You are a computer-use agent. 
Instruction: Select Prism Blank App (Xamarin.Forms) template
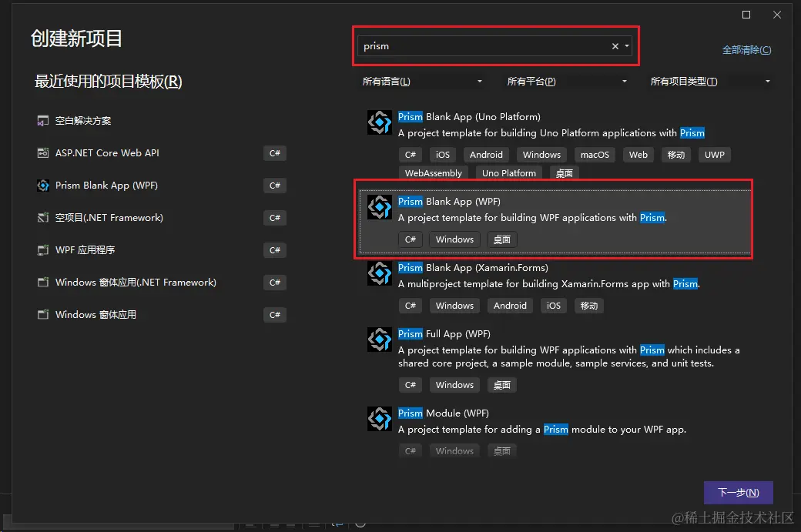(556, 287)
